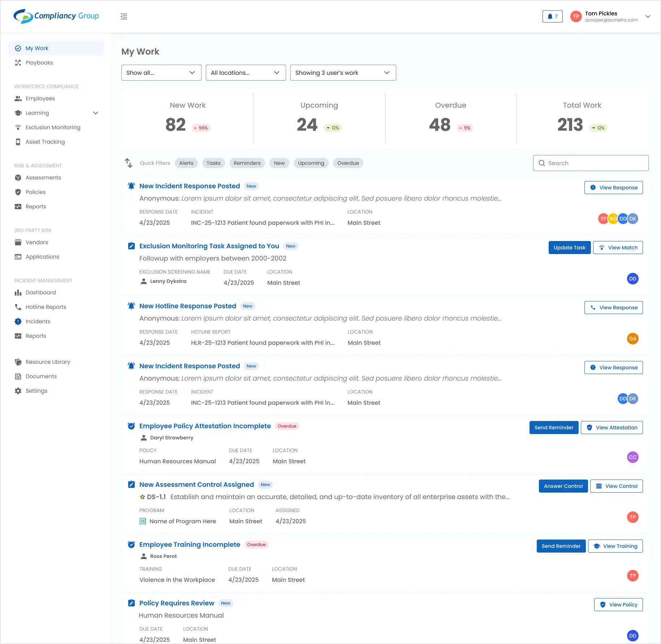This screenshot has height=644, width=661.
Task: Open the Show all... dropdown
Action: click(161, 73)
